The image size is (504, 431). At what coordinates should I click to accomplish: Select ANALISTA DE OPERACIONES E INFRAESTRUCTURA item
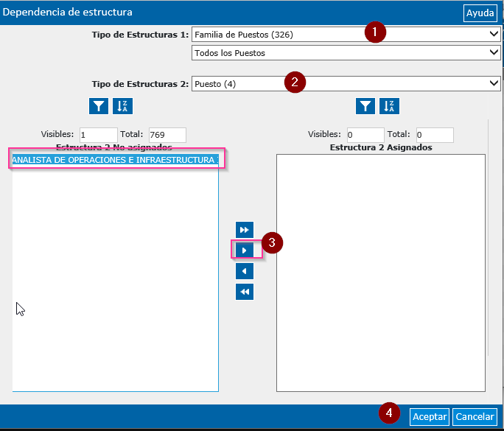(x=116, y=160)
